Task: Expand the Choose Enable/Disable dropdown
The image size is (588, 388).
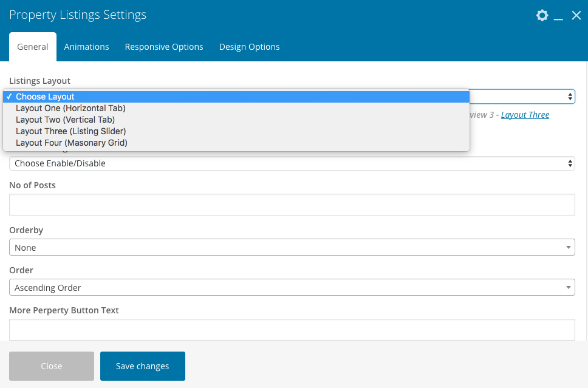Action: pos(292,163)
